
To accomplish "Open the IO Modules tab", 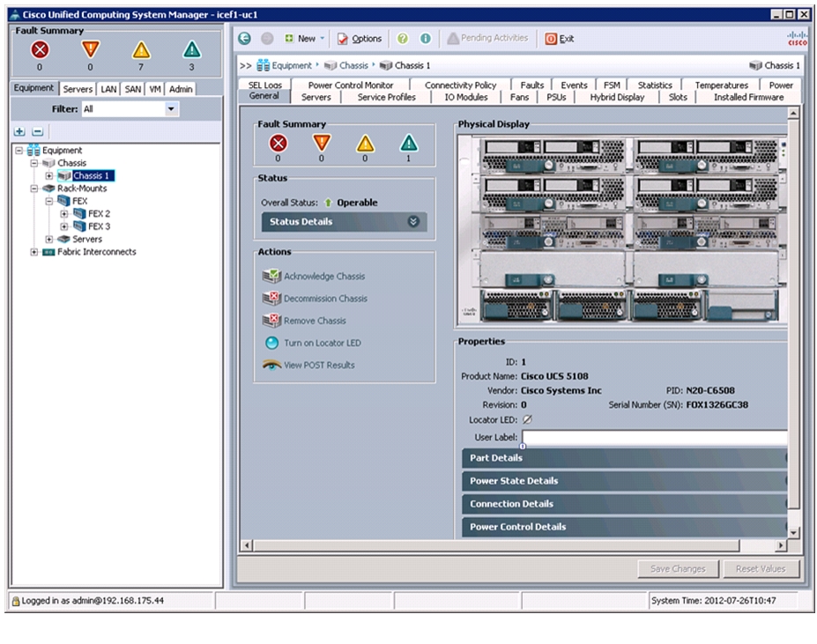I will coord(466,97).
